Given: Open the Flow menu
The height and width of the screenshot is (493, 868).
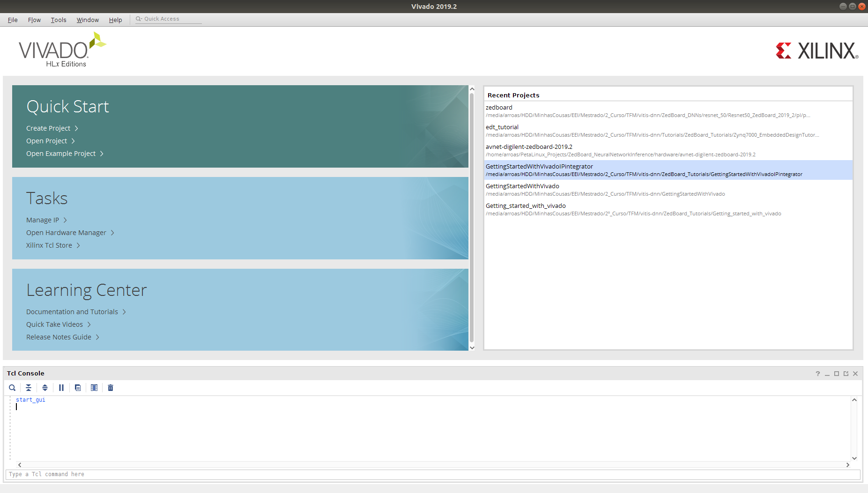Looking at the screenshot, I should coord(34,20).
